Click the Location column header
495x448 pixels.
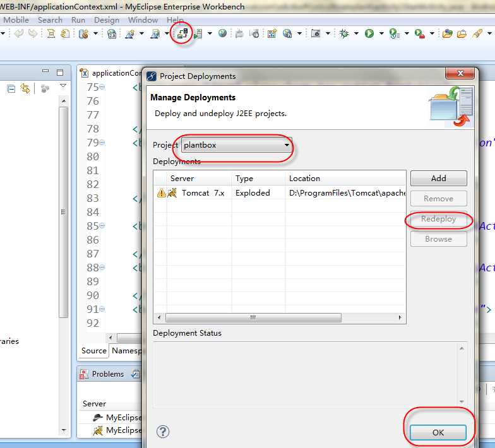tap(345, 178)
